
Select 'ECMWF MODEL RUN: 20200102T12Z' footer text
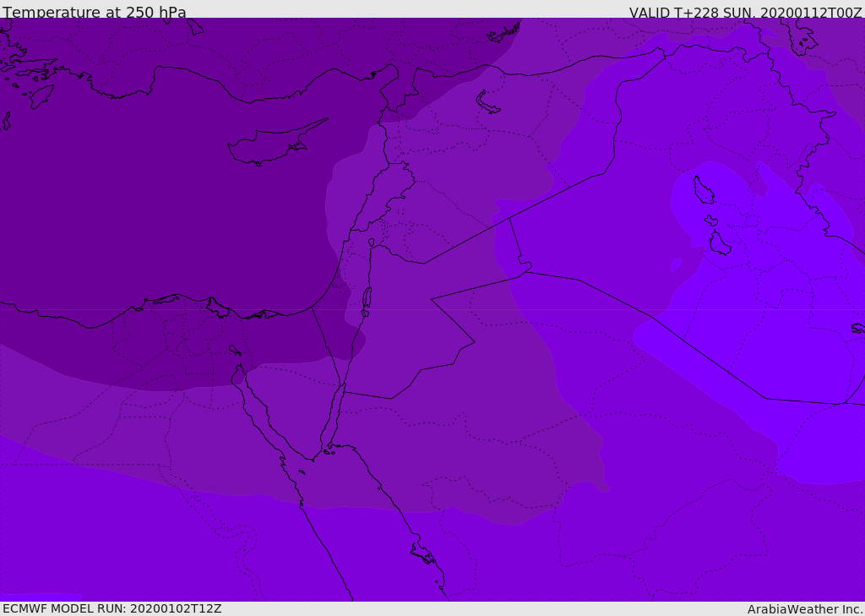112,608
